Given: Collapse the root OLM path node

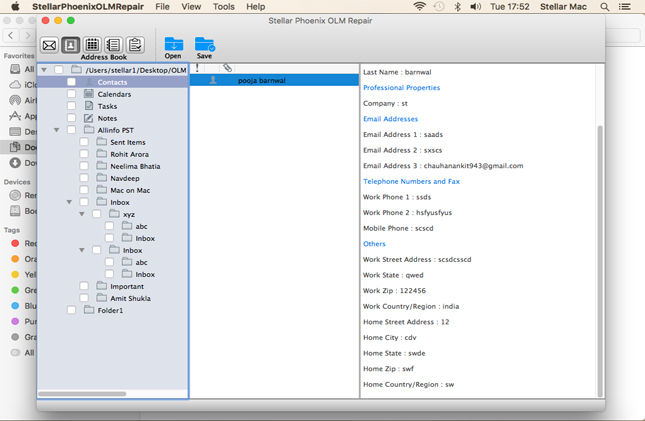Looking at the screenshot, I should (x=44, y=70).
